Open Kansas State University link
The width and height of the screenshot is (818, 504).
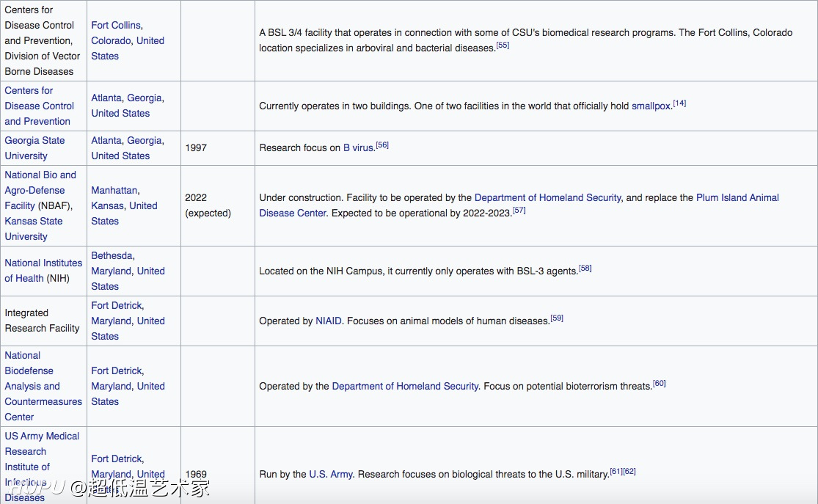click(x=34, y=228)
